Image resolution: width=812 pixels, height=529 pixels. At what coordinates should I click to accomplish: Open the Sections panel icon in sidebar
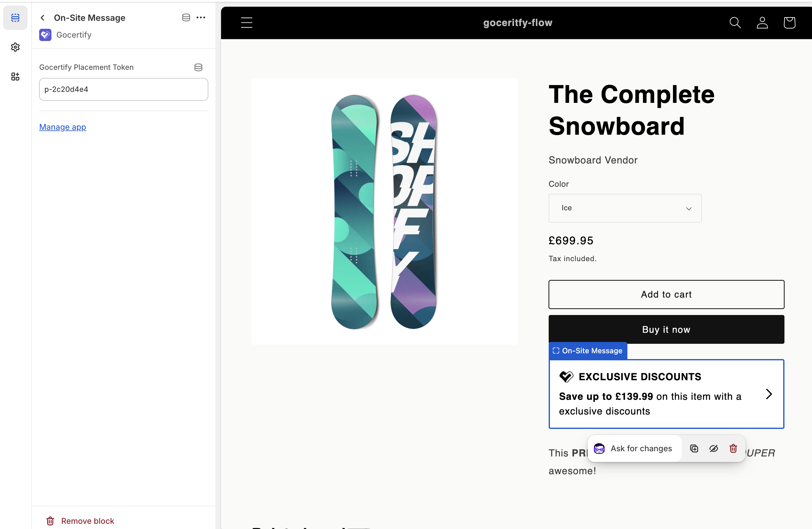click(x=15, y=18)
